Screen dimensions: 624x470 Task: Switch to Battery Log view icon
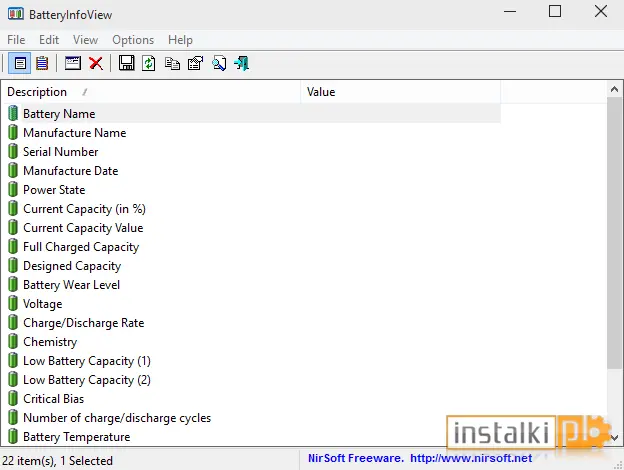42,63
